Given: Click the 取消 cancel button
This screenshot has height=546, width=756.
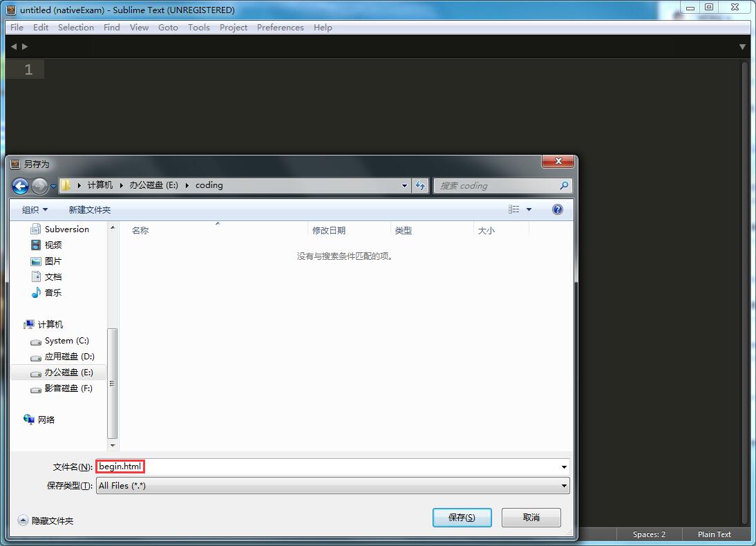Looking at the screenshot, I should (x=531, y=518).
